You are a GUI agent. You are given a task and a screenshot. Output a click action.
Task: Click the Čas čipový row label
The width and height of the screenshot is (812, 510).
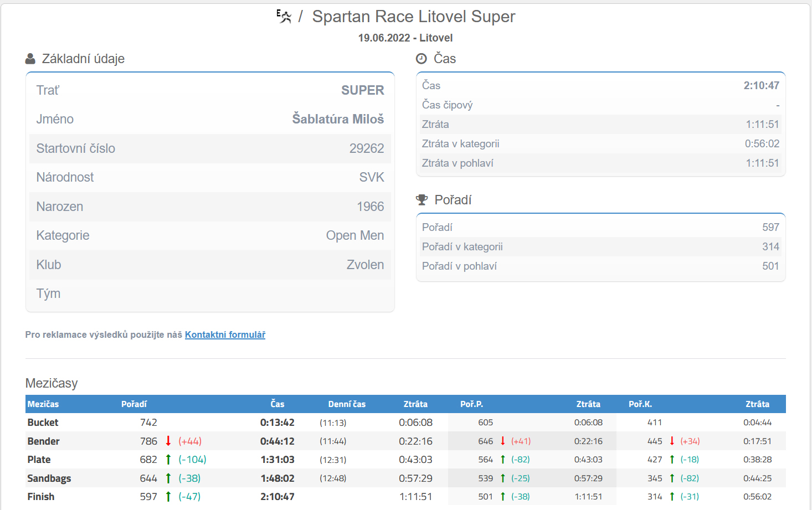click(x=447, y=105)
